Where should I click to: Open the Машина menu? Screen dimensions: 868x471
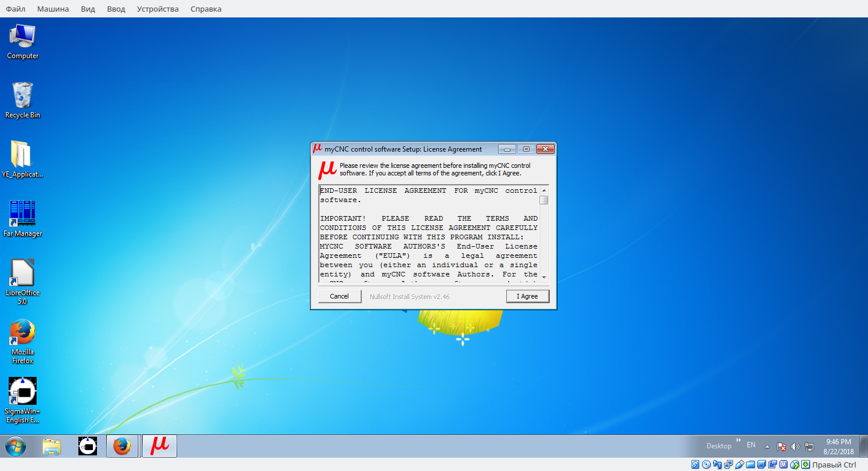53,9
